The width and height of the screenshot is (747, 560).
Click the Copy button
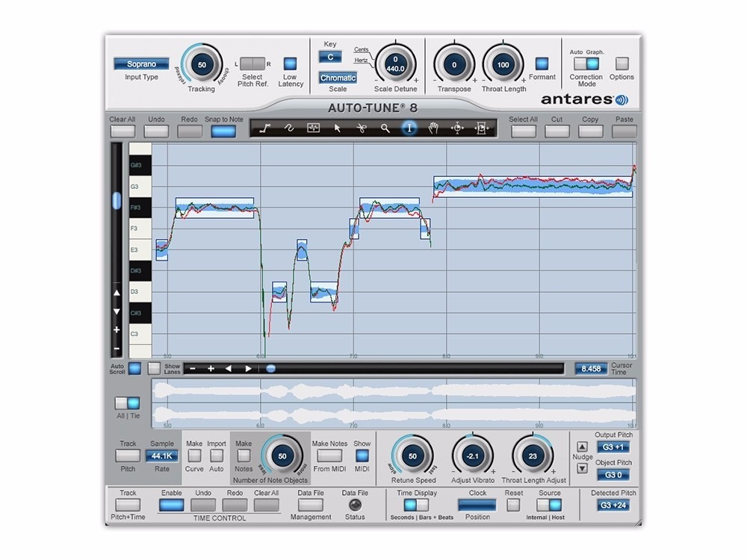pos(590,131)
